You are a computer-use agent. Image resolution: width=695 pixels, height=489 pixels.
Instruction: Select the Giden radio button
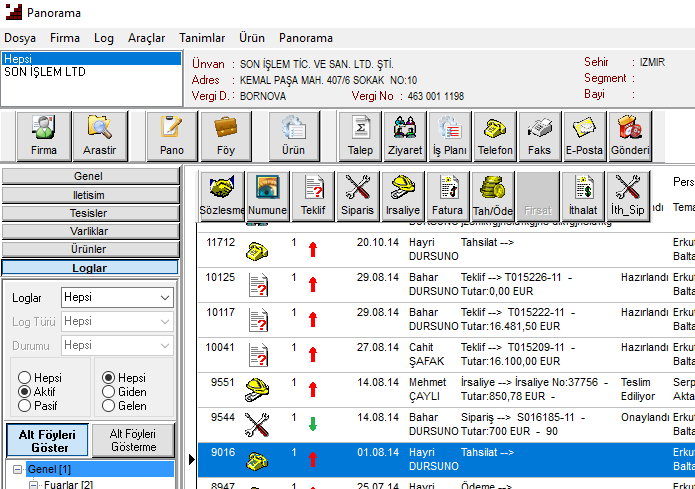point(109,393)
